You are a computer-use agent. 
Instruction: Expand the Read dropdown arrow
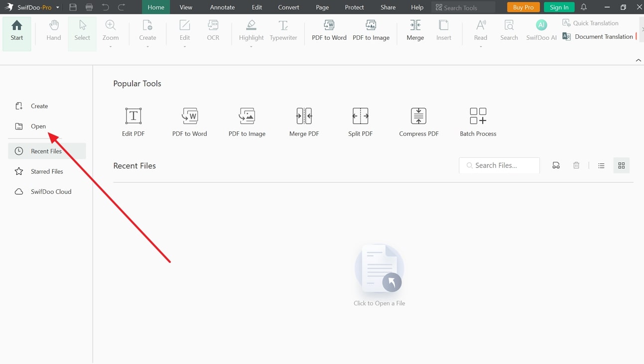coord(481,47)
